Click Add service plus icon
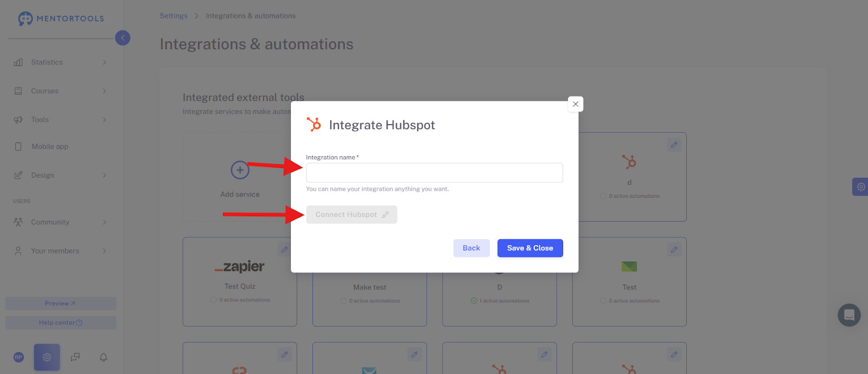Viewport: 868px width, 374px height. (240, 170)
